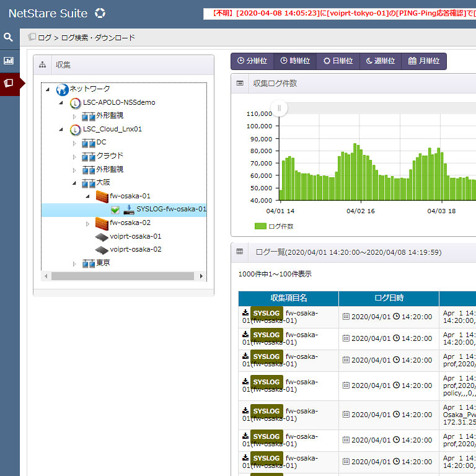Expand the 東京 group node
476x476 pixels.
click(x=74, y=264)
